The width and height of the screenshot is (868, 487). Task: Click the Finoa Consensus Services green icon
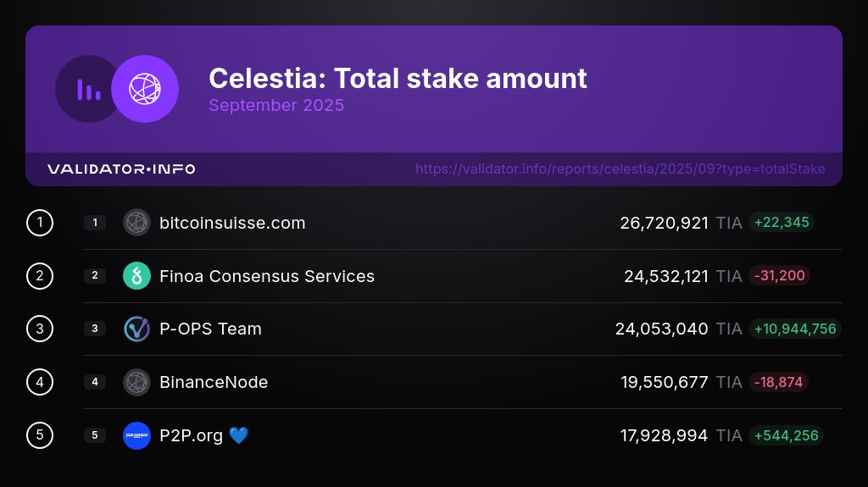tap(136, 276)
